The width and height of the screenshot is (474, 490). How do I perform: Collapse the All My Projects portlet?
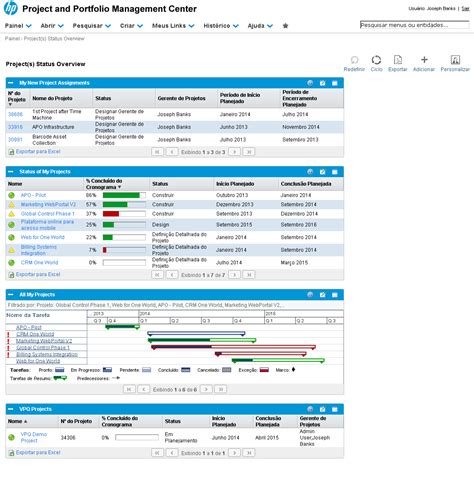coord(11,295)
